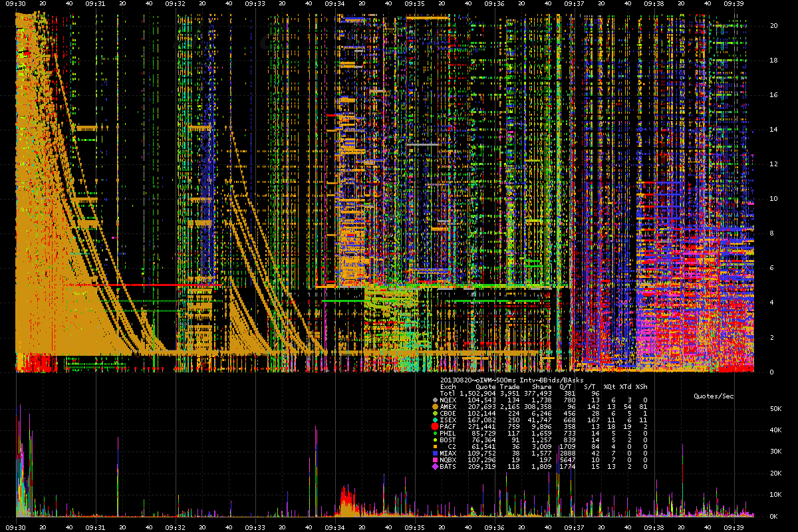Screen dimensions: 798x532
Task: Click the Quote column header
Action: [x=485, y=386]
